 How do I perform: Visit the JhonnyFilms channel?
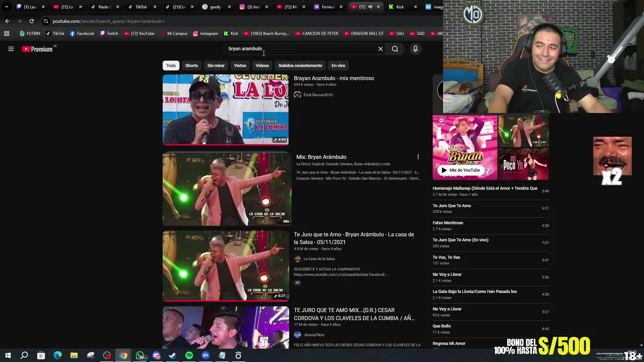pyautogui.click(x=314, y=335)
